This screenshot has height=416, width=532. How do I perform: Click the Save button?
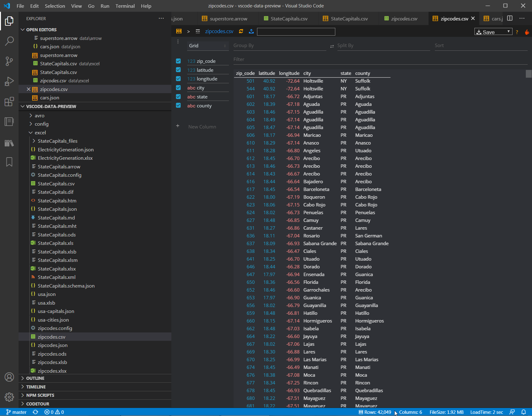(x=489, y=32)
